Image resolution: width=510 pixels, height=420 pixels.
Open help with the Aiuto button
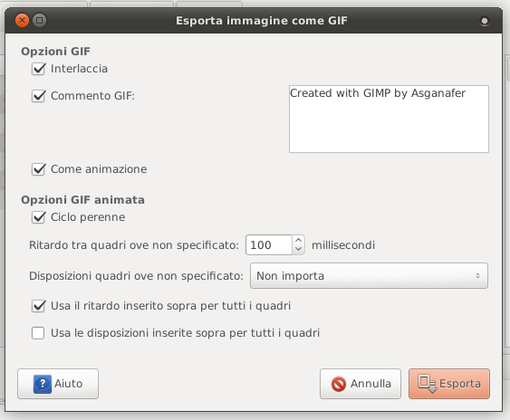click(x=58, y=384)
